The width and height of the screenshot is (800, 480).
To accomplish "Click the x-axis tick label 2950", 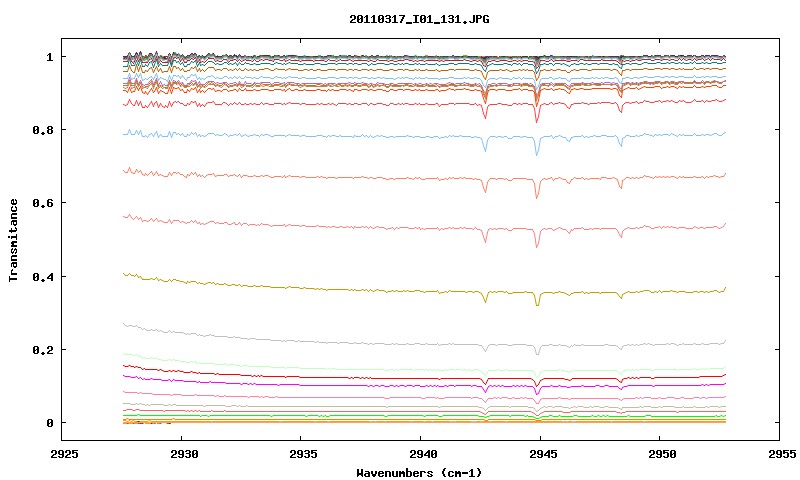I will (662, 454).
